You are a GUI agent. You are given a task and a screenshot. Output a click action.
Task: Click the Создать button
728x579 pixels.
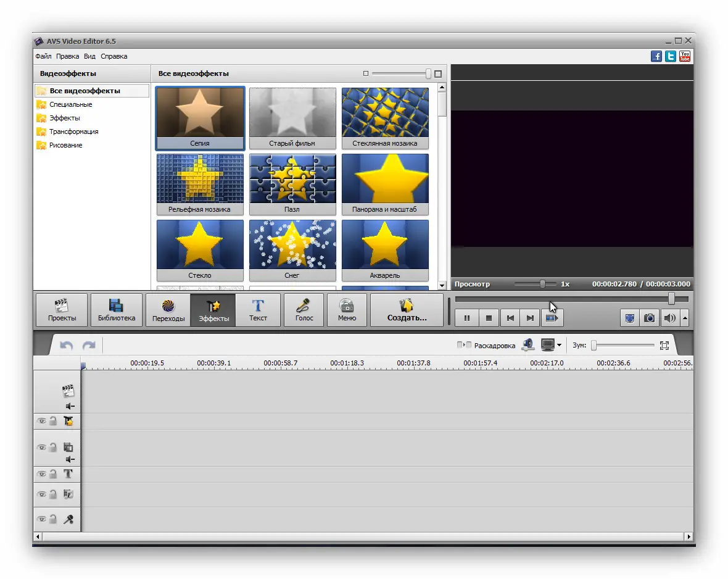[x=407, y=310]
